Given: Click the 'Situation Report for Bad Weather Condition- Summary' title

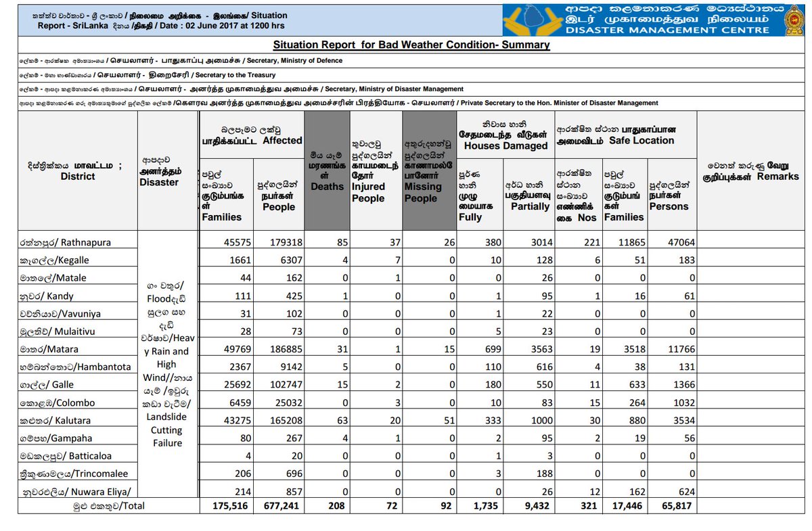Looking at the screenshot, I should point(411,45).
